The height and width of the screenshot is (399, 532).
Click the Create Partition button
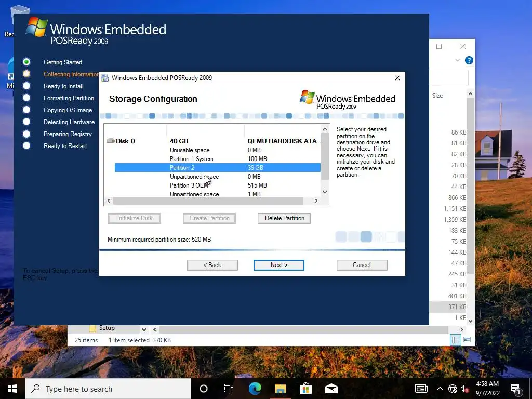pos(209,218)
